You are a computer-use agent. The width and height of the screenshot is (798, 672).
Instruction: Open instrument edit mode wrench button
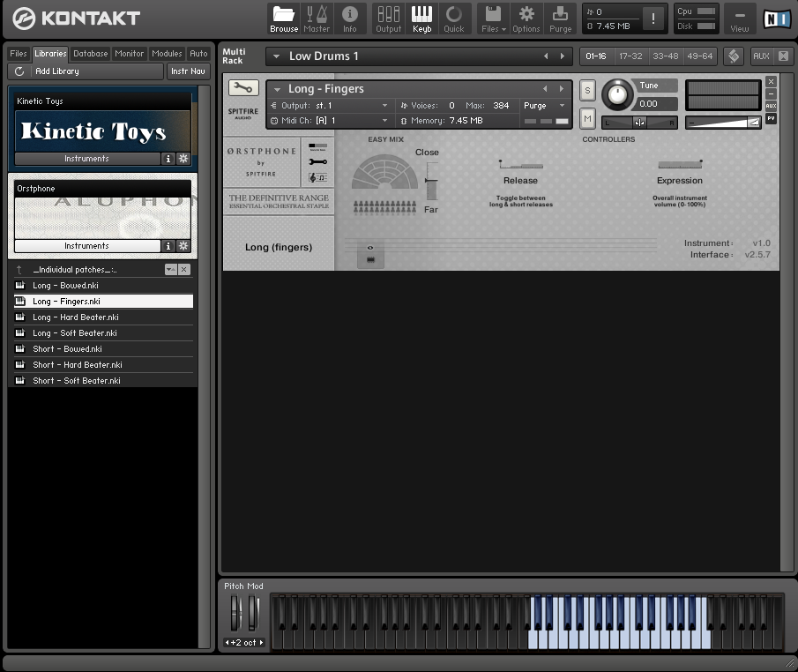pyautogui.click(x=243, y=87)
